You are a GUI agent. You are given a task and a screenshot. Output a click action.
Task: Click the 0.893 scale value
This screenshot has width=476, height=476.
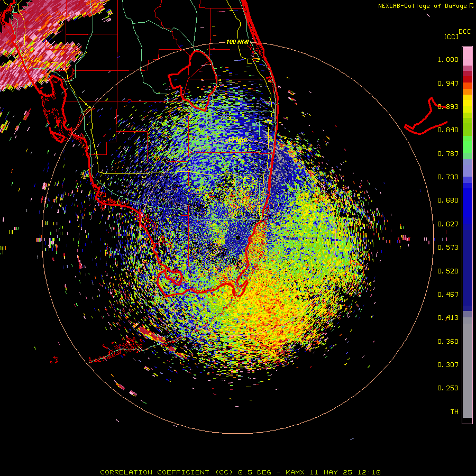[448, 106]
